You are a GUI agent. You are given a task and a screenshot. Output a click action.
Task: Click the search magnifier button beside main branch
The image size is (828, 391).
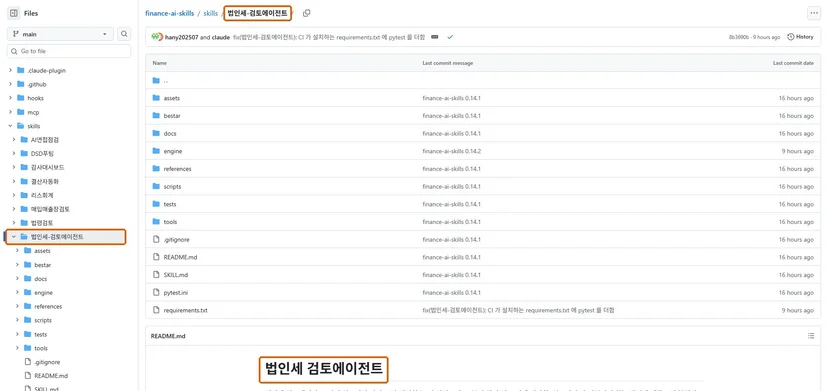click(x=124, y=34)
